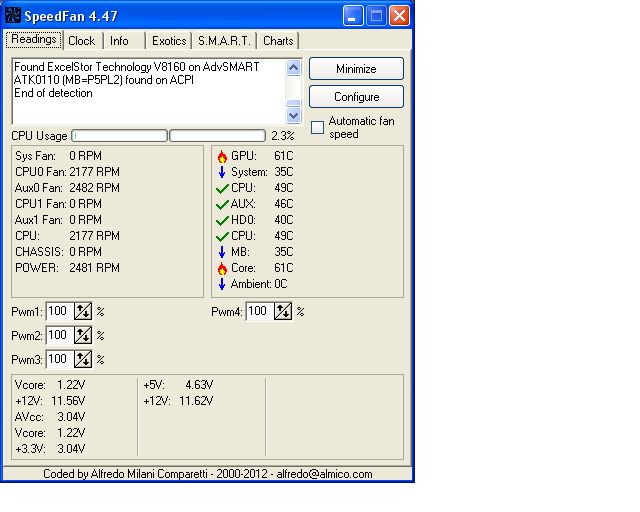Screen dimensions: 640x512
Task: Click inside the Pwm1 value field
Action: pyautogui.click(x=60, y=312)
